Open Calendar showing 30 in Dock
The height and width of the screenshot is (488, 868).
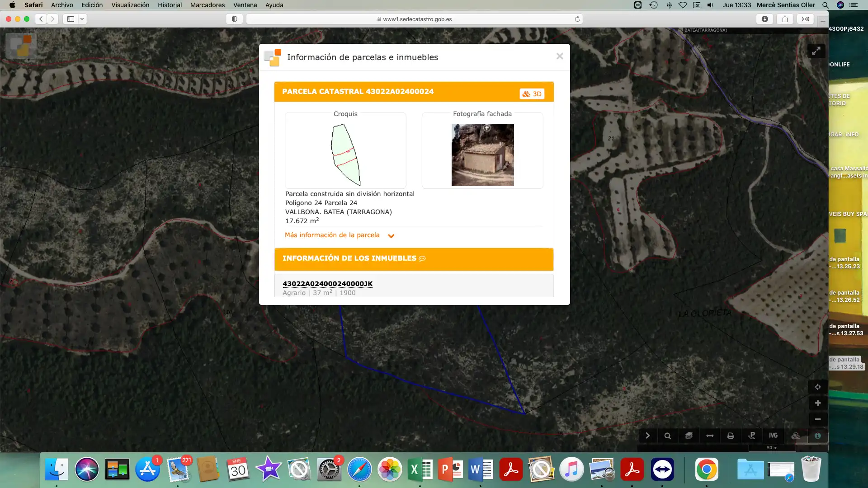(238, 470)
